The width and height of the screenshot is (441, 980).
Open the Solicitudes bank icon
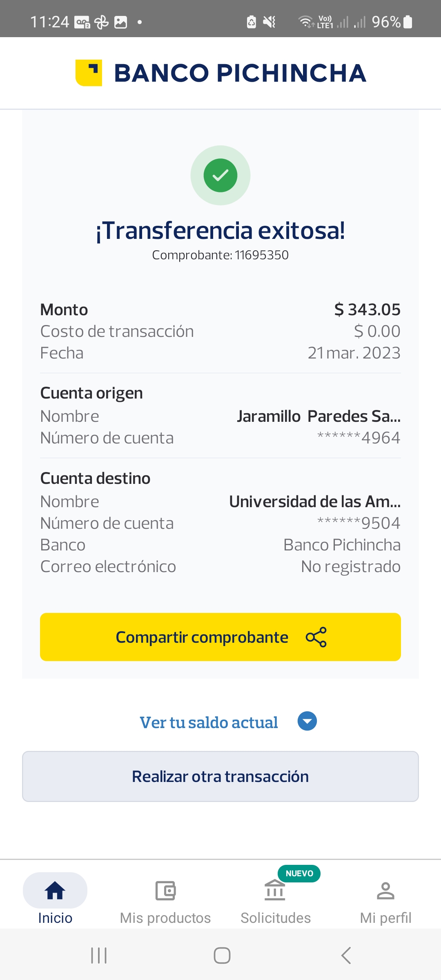(x=275, y=890)
